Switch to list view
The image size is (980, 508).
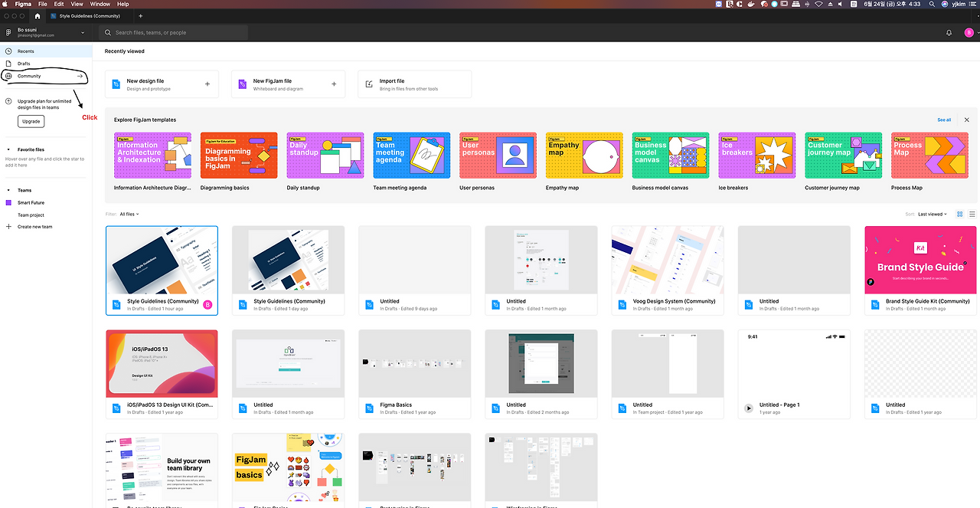[972, 214]
